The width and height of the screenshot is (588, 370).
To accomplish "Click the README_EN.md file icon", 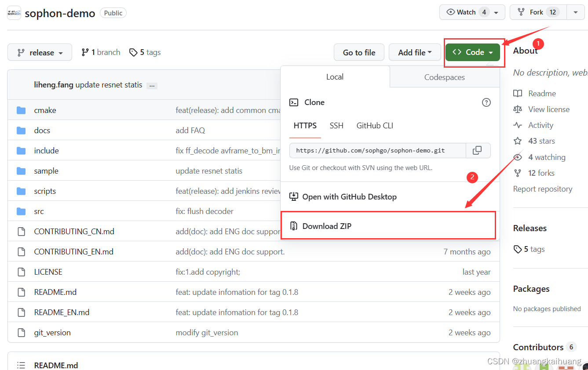I will pyautogui.click(x=21, y=312).
